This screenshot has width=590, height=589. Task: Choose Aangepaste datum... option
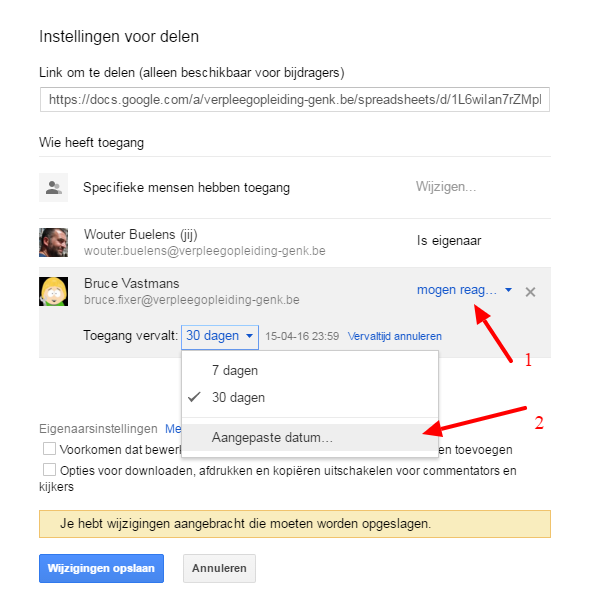point(310,438)
